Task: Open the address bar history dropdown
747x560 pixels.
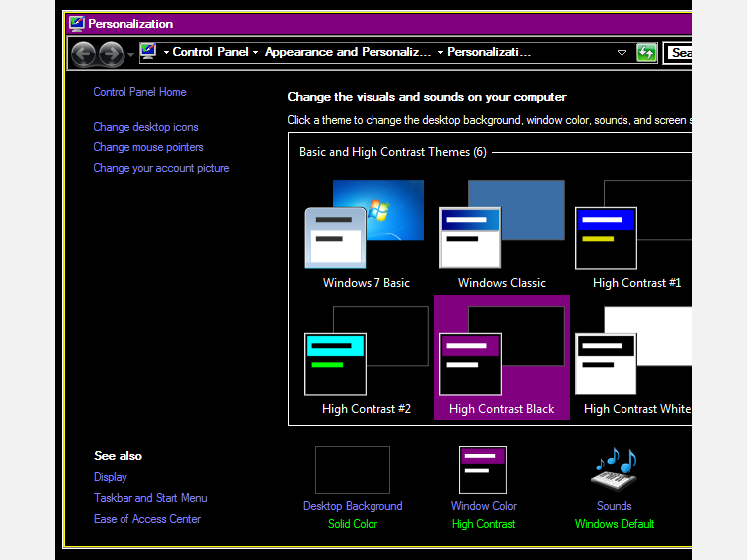Action: (622, 53)
